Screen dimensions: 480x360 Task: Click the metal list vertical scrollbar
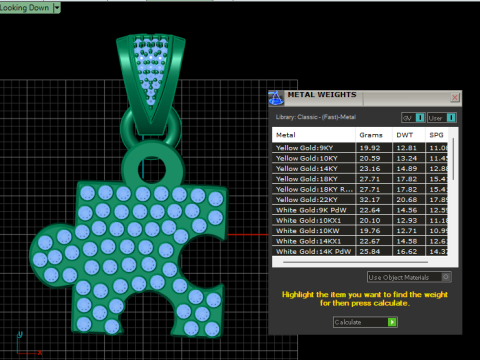point(453,159)
